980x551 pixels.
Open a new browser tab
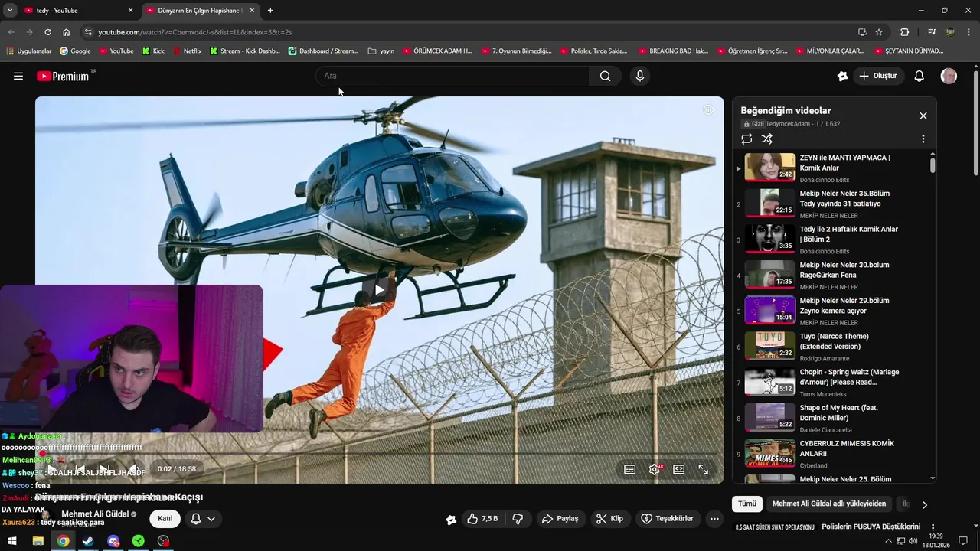point(270,11)
